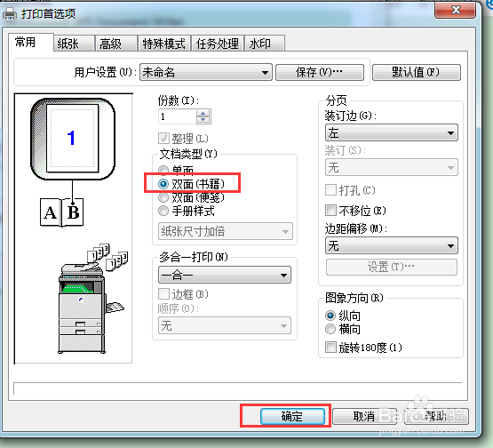Close the 打印首选项 dialog
This screenshot has width=493, height=448.
tap(455, 11)
